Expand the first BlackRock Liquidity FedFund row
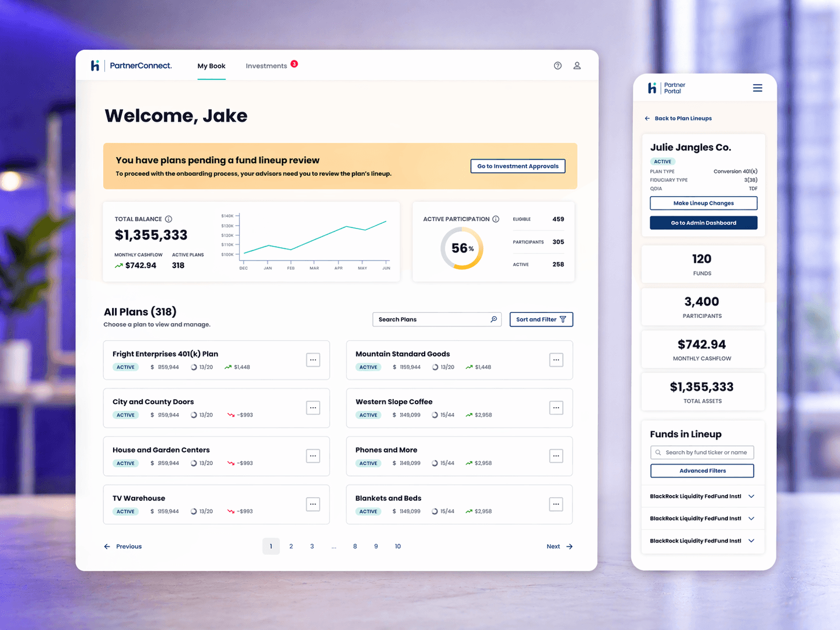The height and width of the screenshot is (630, 840). (x=751, y=497)
